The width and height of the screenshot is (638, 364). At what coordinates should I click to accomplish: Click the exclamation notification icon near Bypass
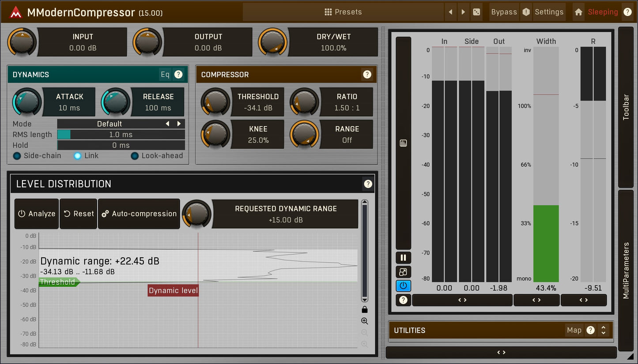[x=526, y=12]
